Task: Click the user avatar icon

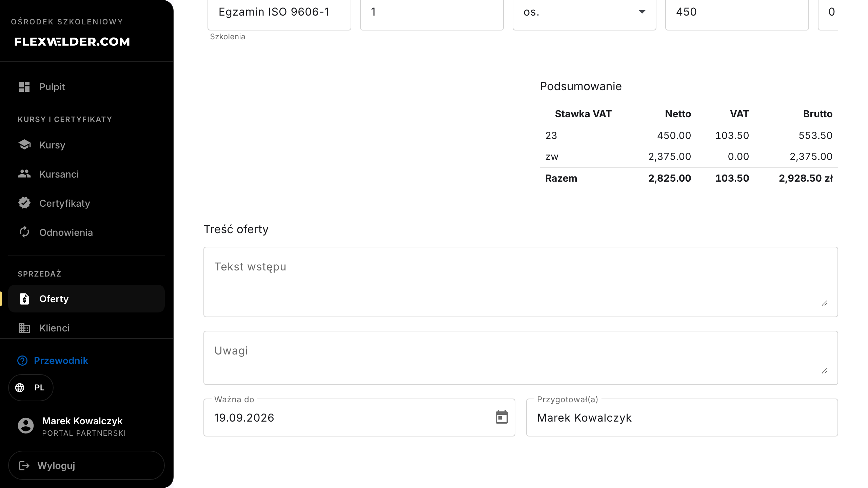Action: point(26,426)
